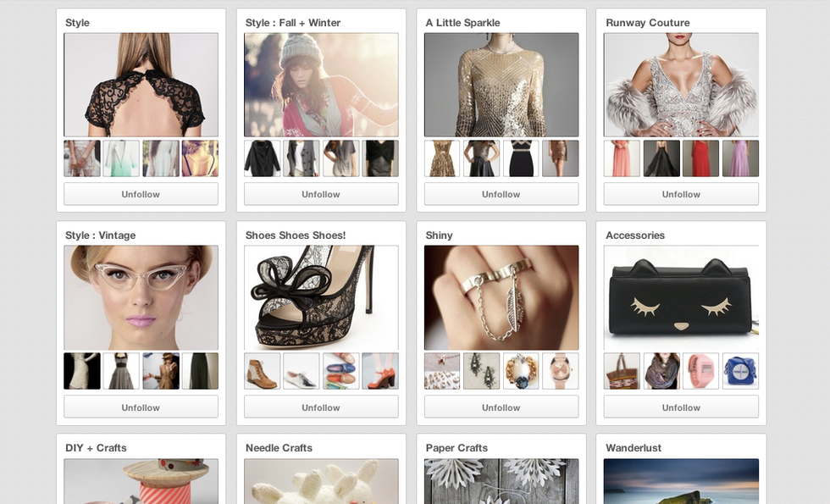Open the red gown thumbnail in Runway Couture

click(700, 158)
